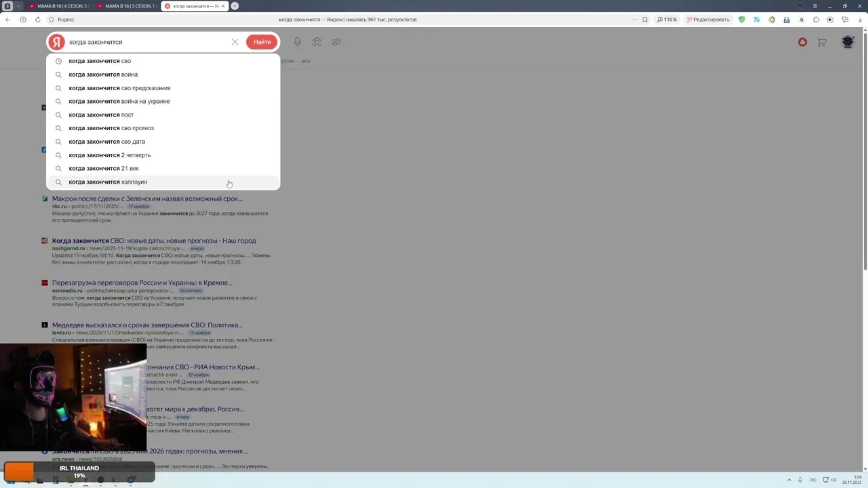868x488 pixels.
Task: Select suggestion 'когда закончится хэллоуин'
Action: click(163, 182)
